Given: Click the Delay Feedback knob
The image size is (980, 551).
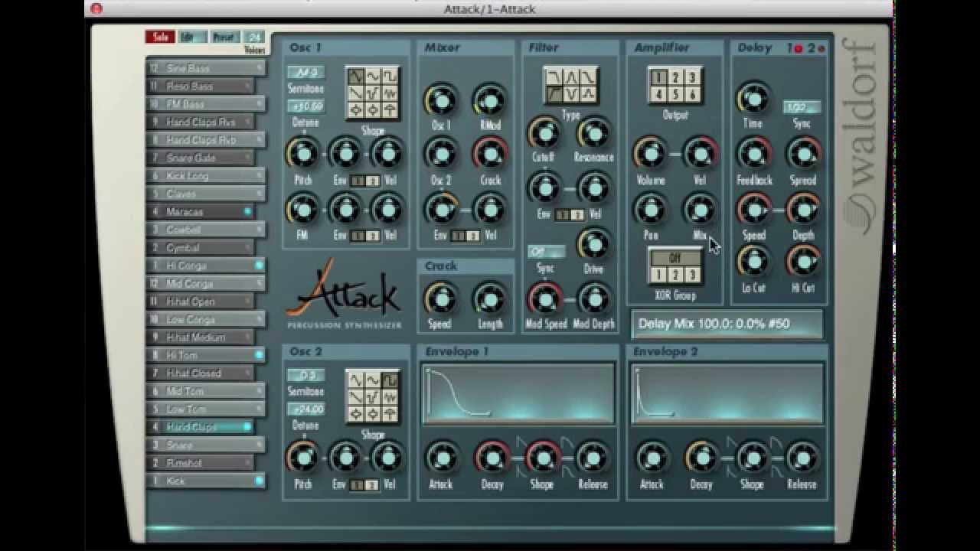Looking at the screenshot, I should pos(753,154).
